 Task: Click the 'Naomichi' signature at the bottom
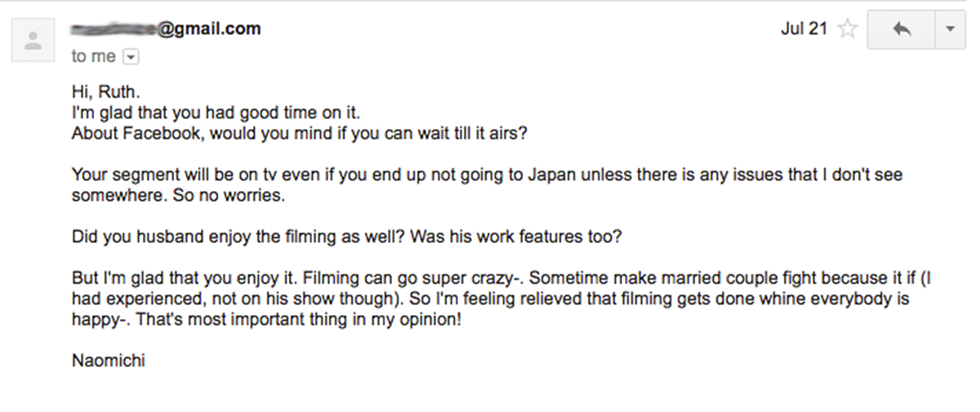[109, 361]
